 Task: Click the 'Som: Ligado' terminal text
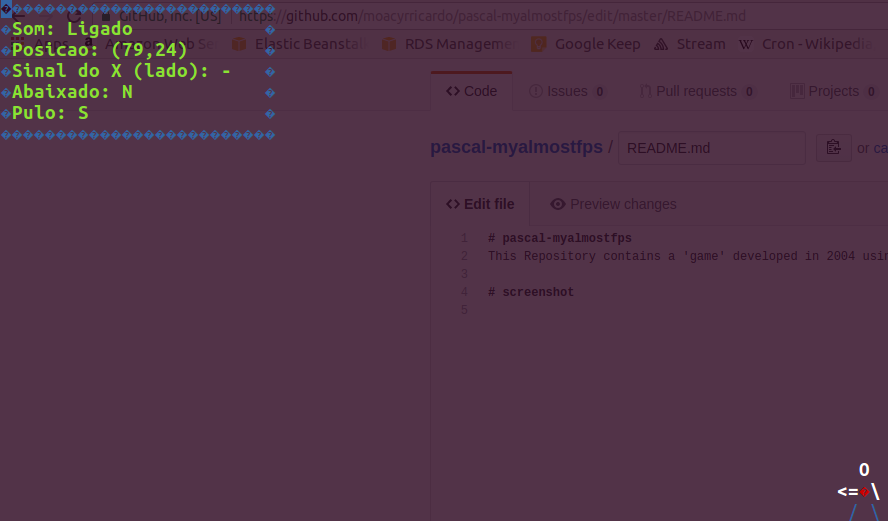pos(72,29)
